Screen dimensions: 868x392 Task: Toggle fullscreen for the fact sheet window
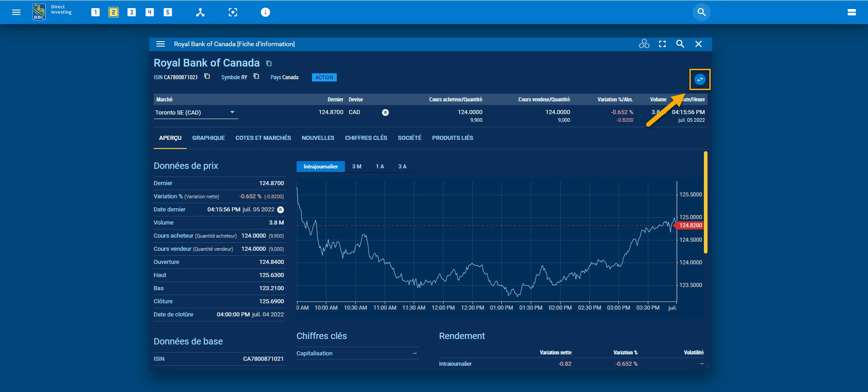[662, 44]
